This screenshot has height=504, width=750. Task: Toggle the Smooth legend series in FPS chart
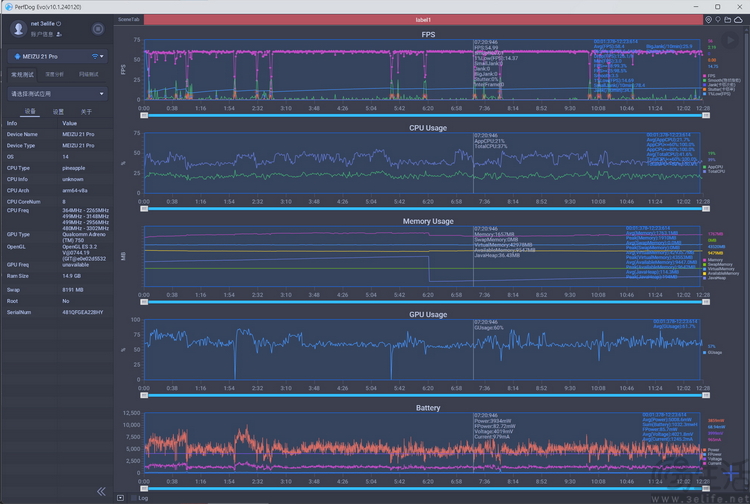click(x=722, y=80)
